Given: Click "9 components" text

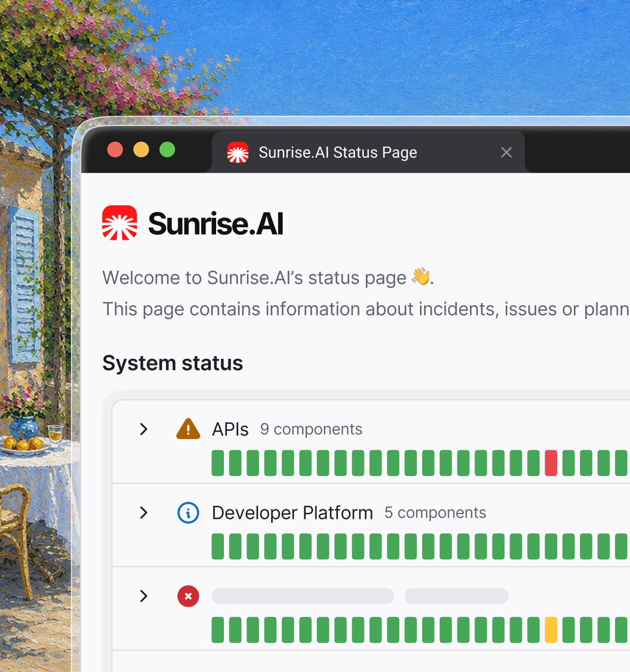Looking at the screenshot, I should pyautogui.click(x=311, y=429).
